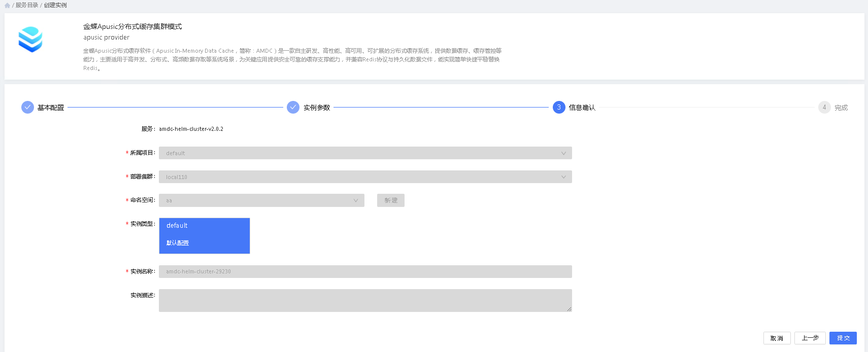Screen dimensions: 868x352
Task: Click the step 3 circle for 信息确认
Action: coord(558,108)
